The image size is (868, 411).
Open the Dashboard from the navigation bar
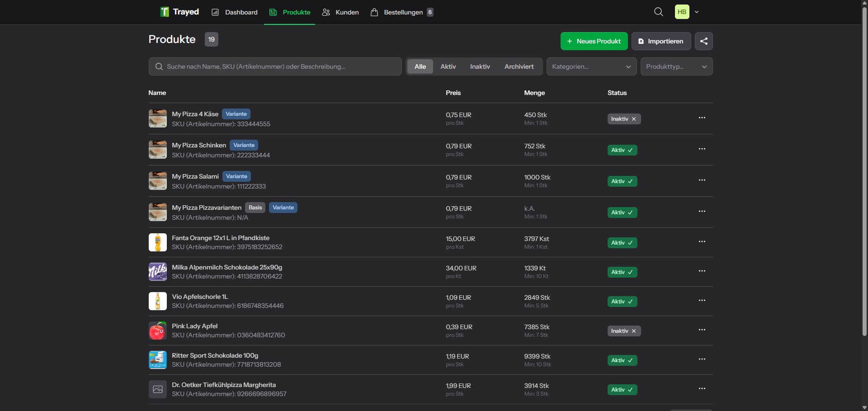click(x=234, y=12)
